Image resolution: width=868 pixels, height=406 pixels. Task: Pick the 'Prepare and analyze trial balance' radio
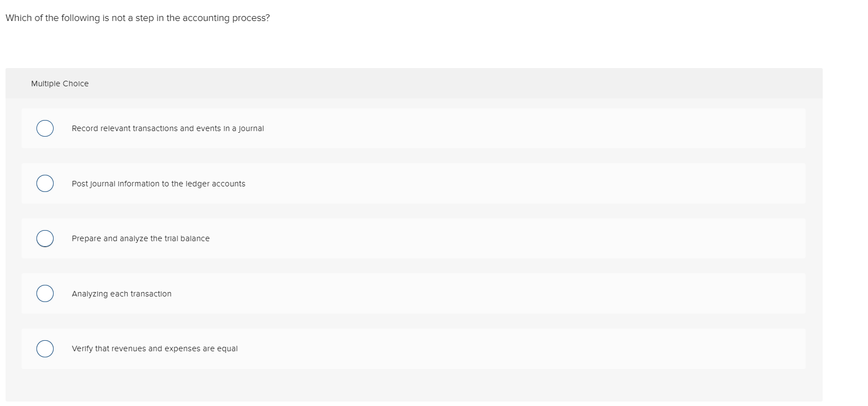click(x=45, y=238)
